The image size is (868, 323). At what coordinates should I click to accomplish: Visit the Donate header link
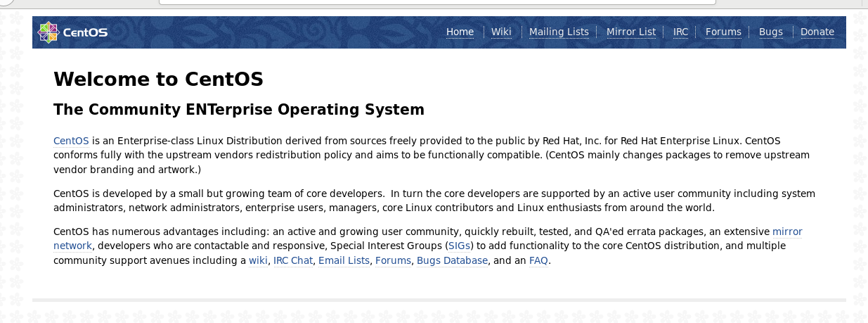tap(817, 32)
